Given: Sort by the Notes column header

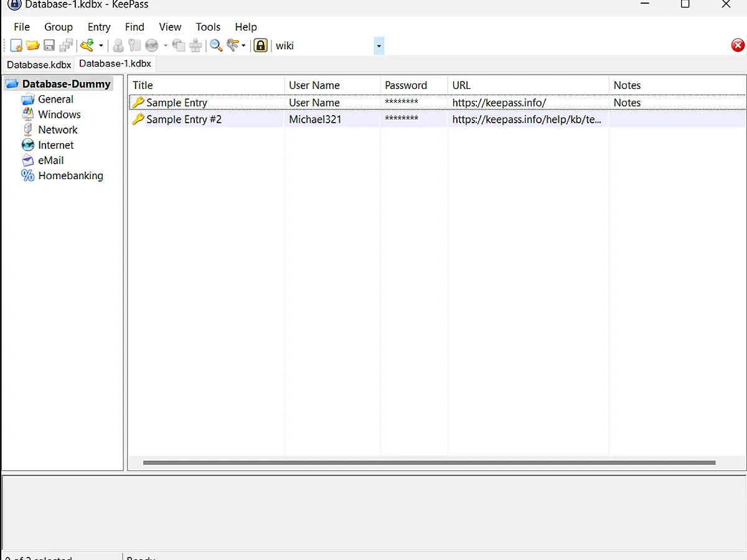Looking at the screenshot, I should (x=677, y=85).
